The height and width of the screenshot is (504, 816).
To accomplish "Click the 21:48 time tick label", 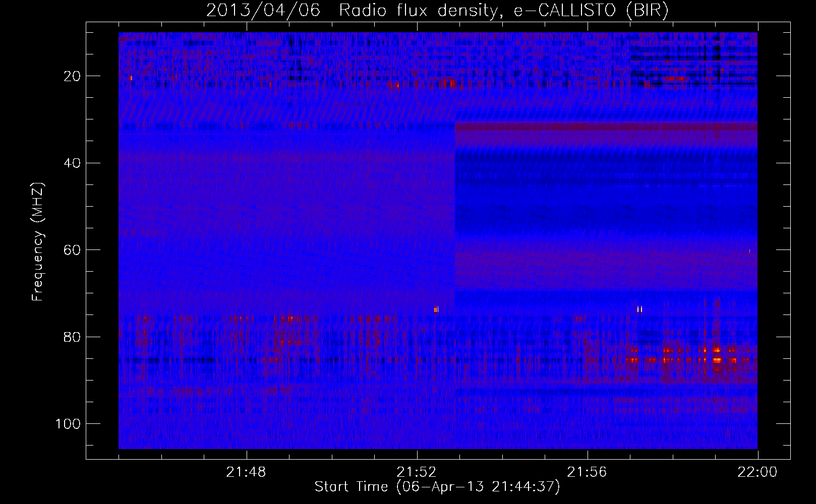I will point(246,472).
